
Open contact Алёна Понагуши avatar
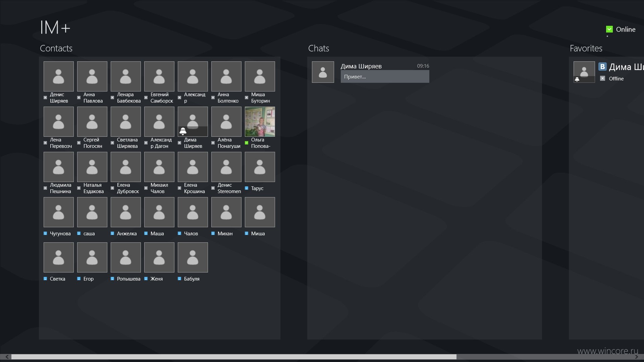click(x=226, y=121)
